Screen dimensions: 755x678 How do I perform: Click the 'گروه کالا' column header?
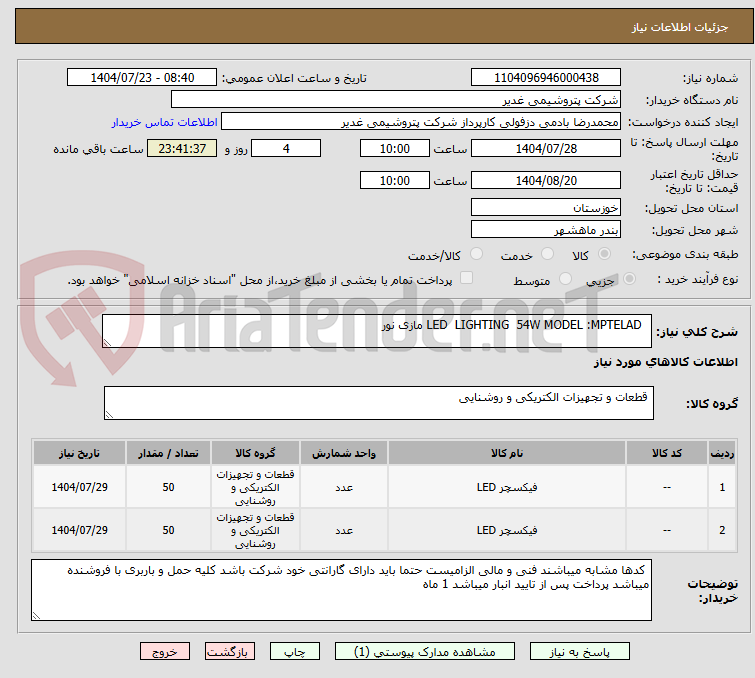(x=255, y=453)
